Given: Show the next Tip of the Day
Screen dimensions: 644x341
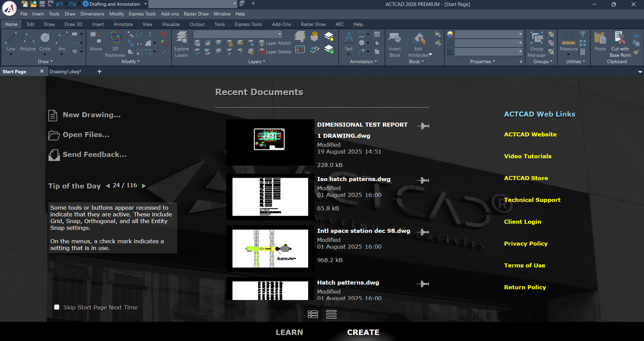Looking at the screenshot, I should point(144,186).
